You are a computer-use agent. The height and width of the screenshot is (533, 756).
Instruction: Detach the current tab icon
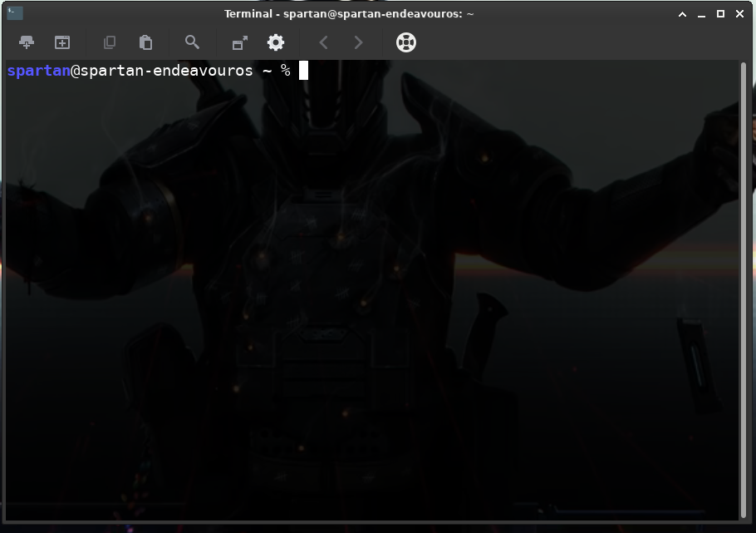coord(239,42)
